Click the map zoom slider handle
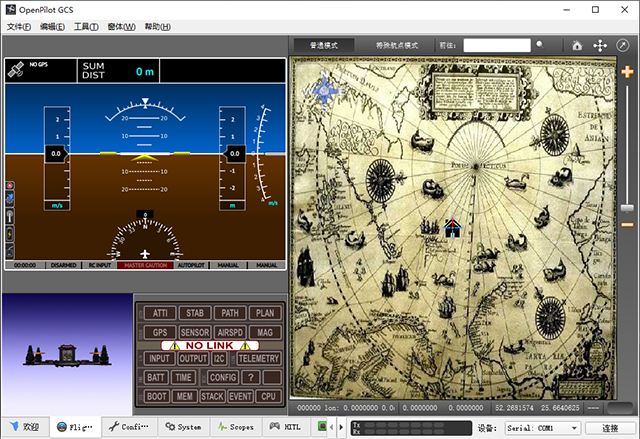This screenshot has width=640, height=439. pos(627,208)
